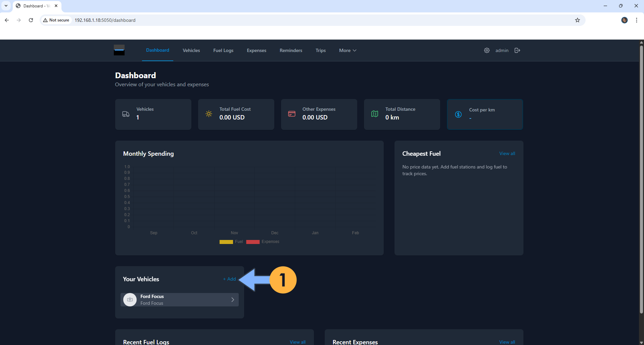Click the logout icon next to admin
The height and width of the screenshot is (345, 644).
[x=517, y=50]
